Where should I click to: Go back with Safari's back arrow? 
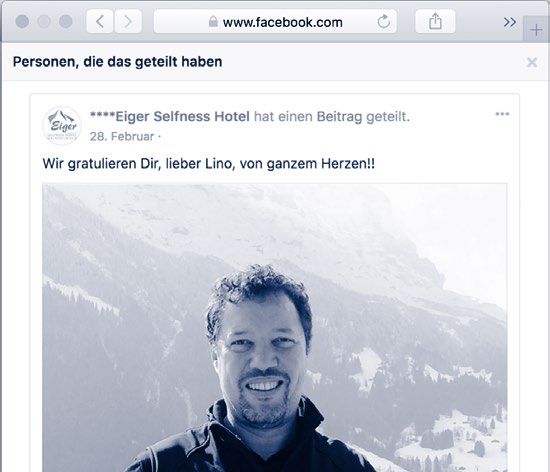point(100,22)
